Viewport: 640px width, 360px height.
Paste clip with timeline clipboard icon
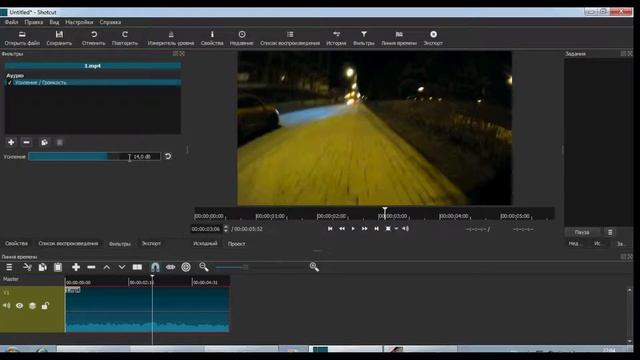(x=58, y=267)
